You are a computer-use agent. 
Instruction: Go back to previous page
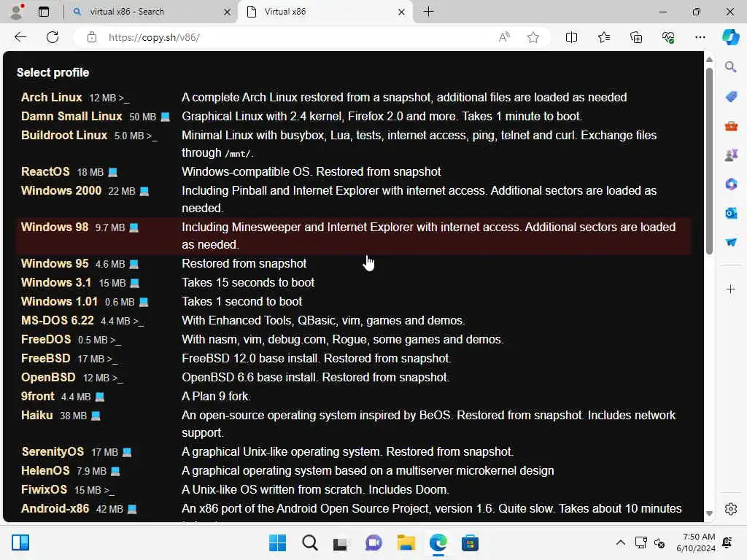20,37
